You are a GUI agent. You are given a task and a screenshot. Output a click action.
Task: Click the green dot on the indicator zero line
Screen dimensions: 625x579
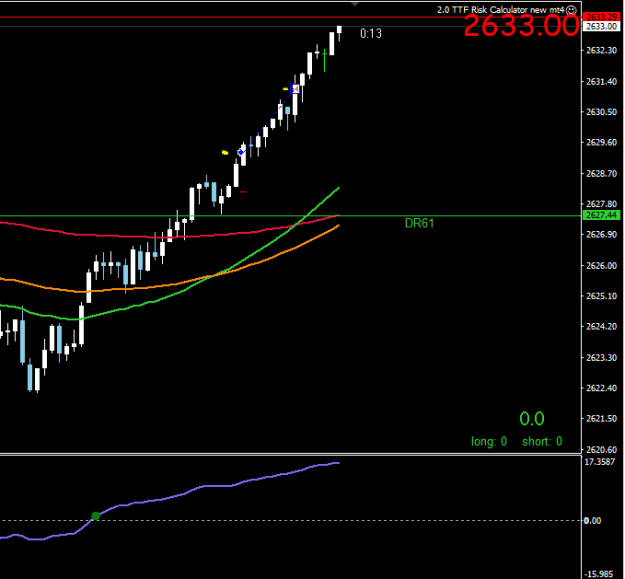[x=96, y=516]
